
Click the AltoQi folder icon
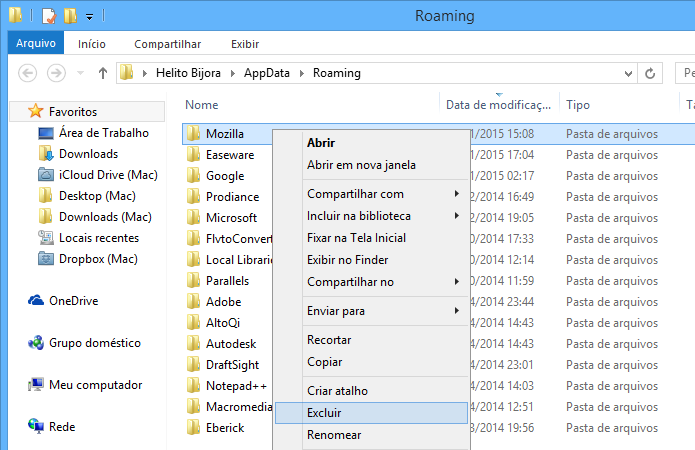point(193,322)
